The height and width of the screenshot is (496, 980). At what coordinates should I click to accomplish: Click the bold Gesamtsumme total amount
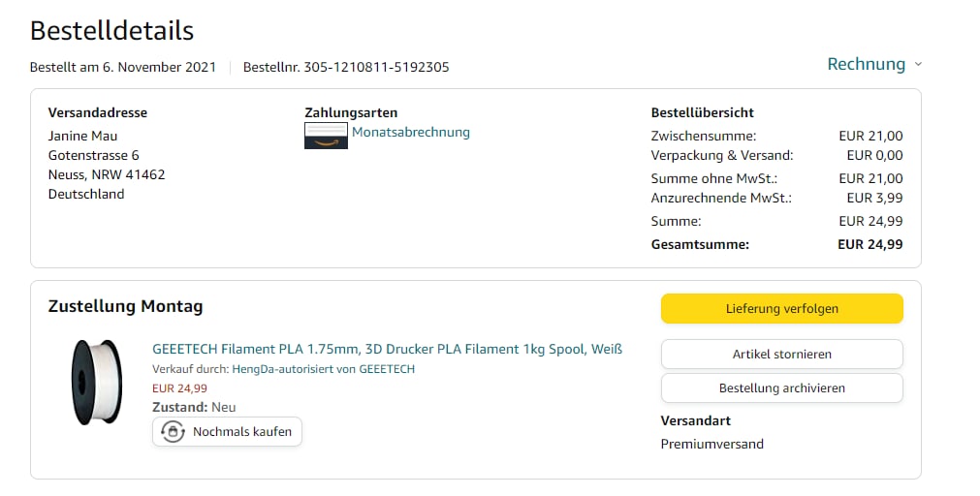click(869, 244)
